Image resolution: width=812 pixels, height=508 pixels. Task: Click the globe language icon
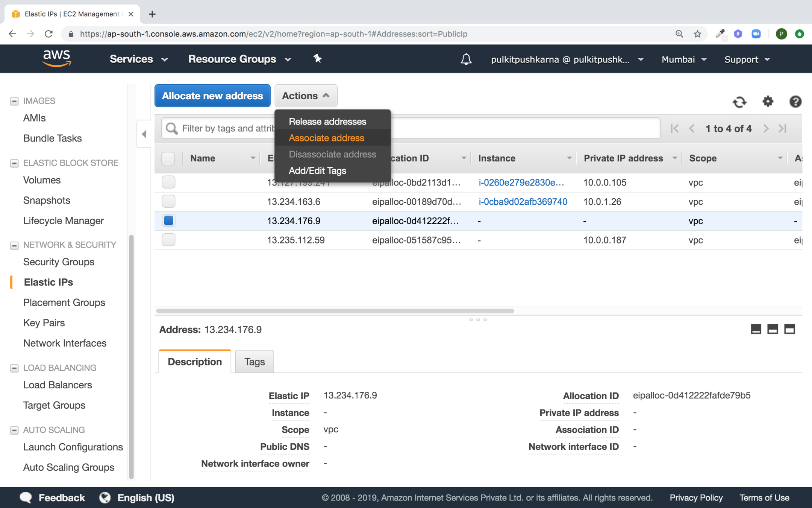click(x=105, y=497)
